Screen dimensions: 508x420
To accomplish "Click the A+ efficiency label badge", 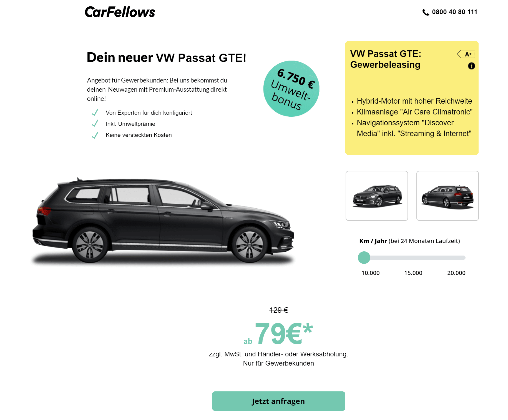I will (466, 54).
